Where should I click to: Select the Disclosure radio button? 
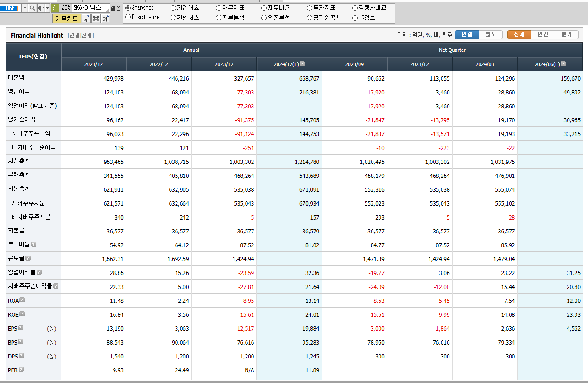pos(128,17)
